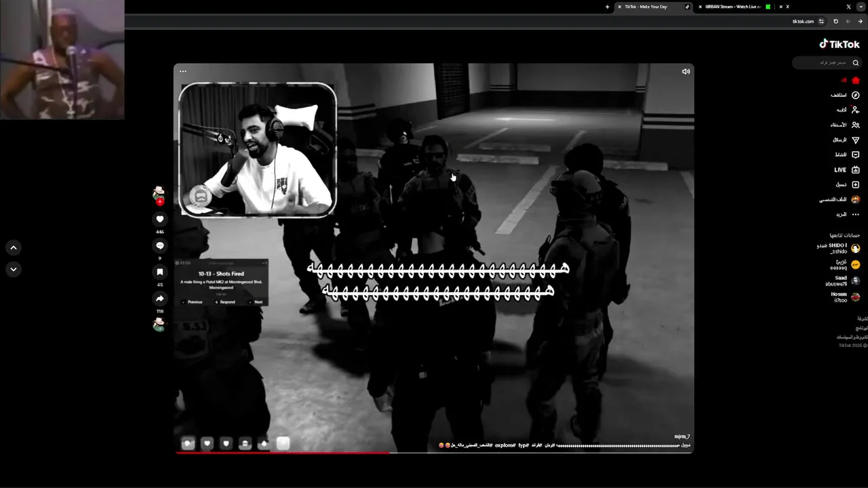Open followed account ee3aeq
Image resolution: width=868 pixels, height=488 pixels.
coord(845,264)
